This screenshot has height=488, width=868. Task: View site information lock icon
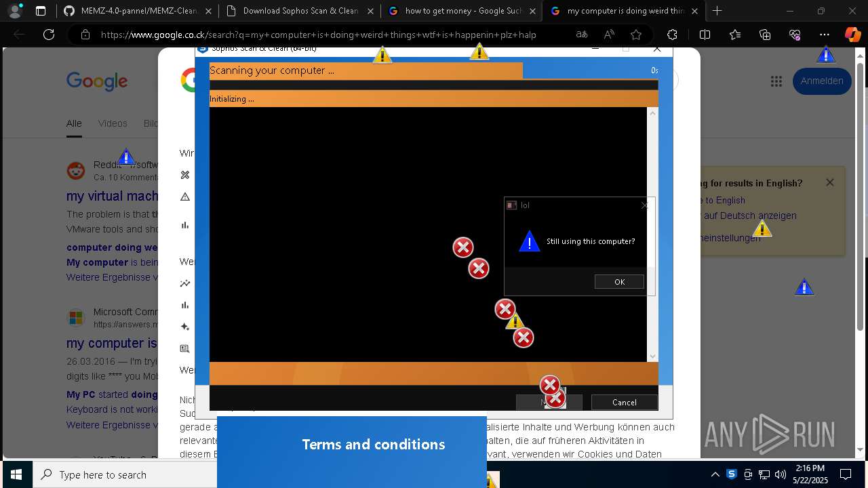coord(85,35)
